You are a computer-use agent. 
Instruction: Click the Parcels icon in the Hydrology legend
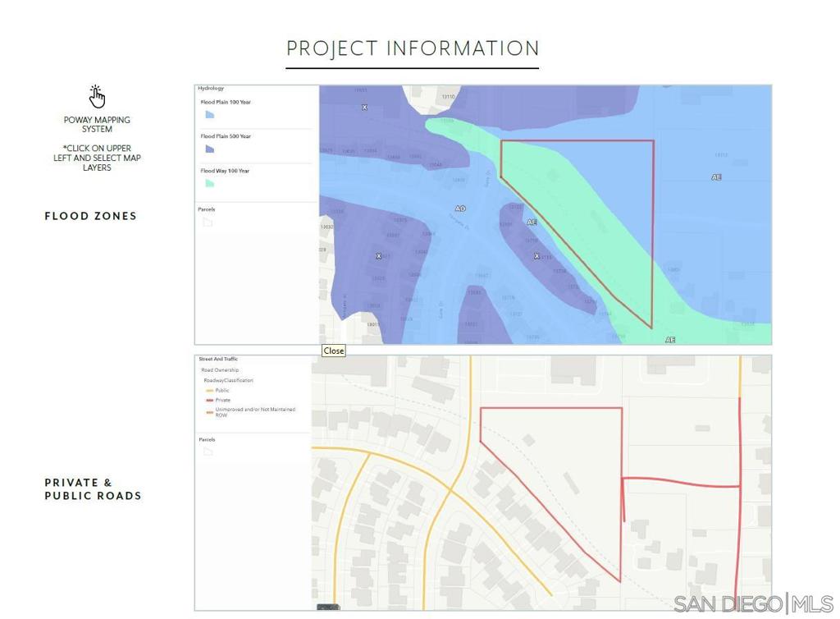click(208, 222)
